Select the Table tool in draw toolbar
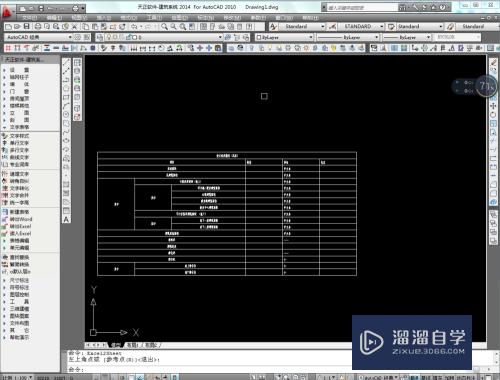 (66, 211)
